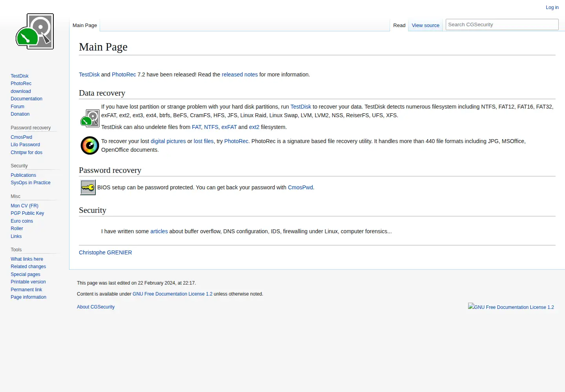Open the Documentation sidebar link

(x=27, y=99)
